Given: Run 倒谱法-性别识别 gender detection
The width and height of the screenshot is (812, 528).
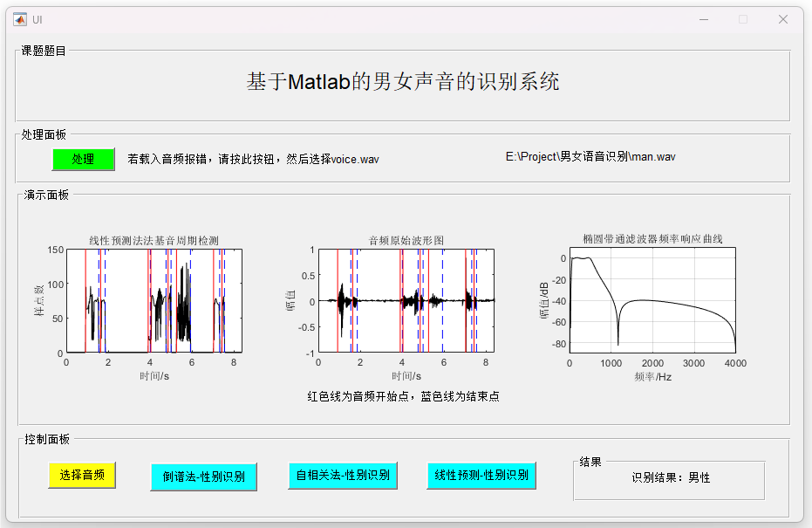Looking at the screenshot, I should coord(203,477).
